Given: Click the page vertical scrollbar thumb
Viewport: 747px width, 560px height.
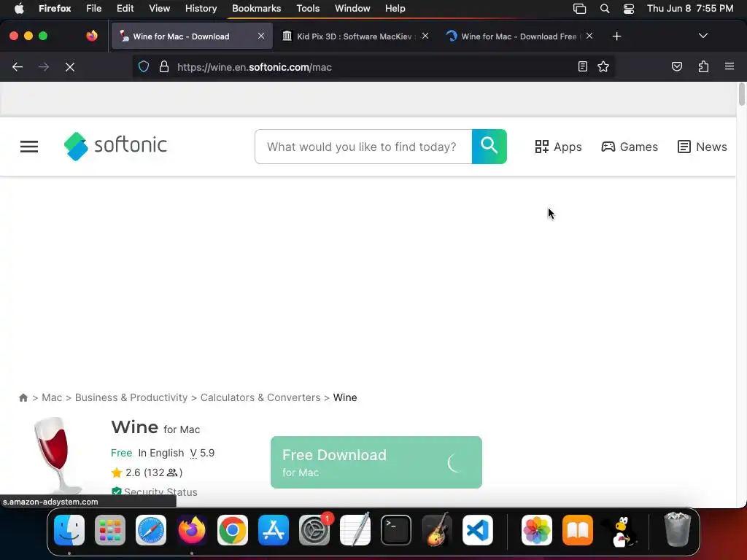Looking at the screenshot, I should 741,94.
